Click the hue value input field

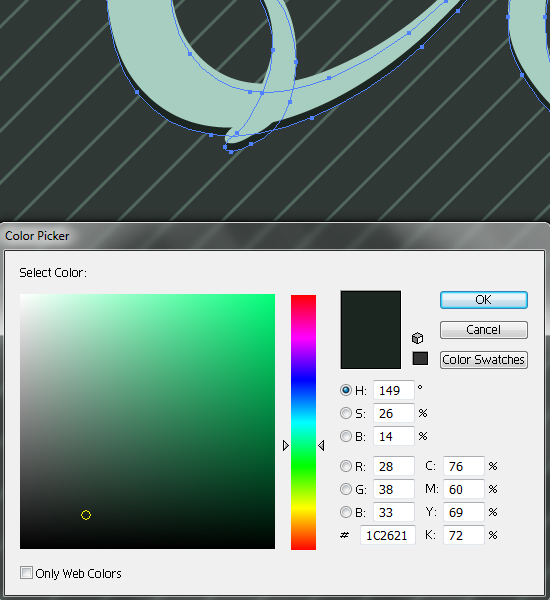pos(394,390)
